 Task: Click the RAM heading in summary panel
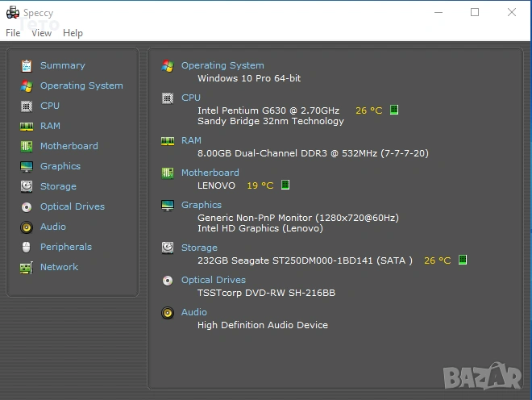191,140
